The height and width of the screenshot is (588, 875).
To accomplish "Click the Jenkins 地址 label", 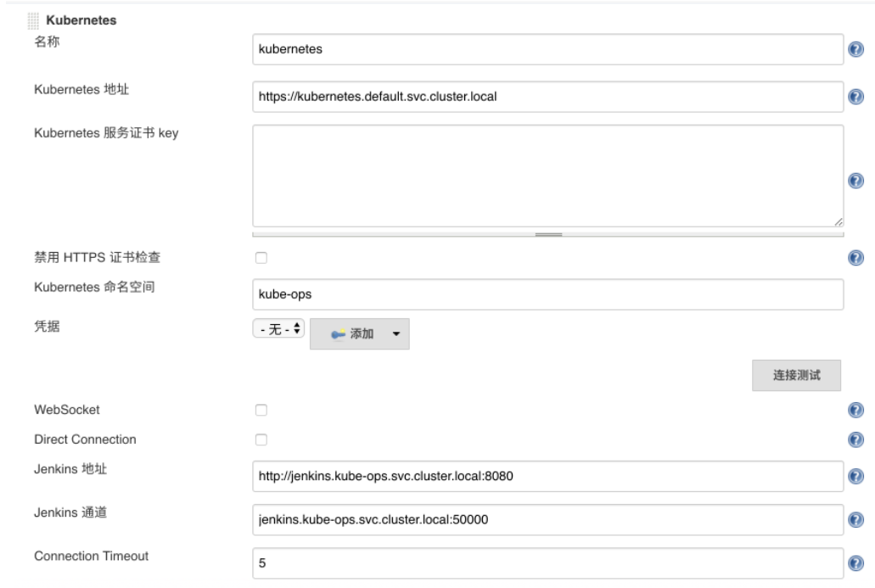I will click(x=70, y=468).
